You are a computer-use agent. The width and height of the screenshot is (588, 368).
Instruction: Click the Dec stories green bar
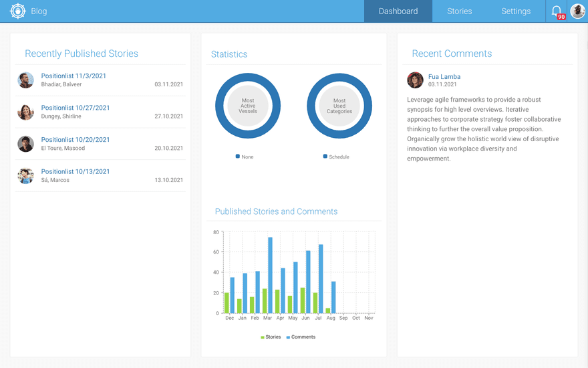227,303
